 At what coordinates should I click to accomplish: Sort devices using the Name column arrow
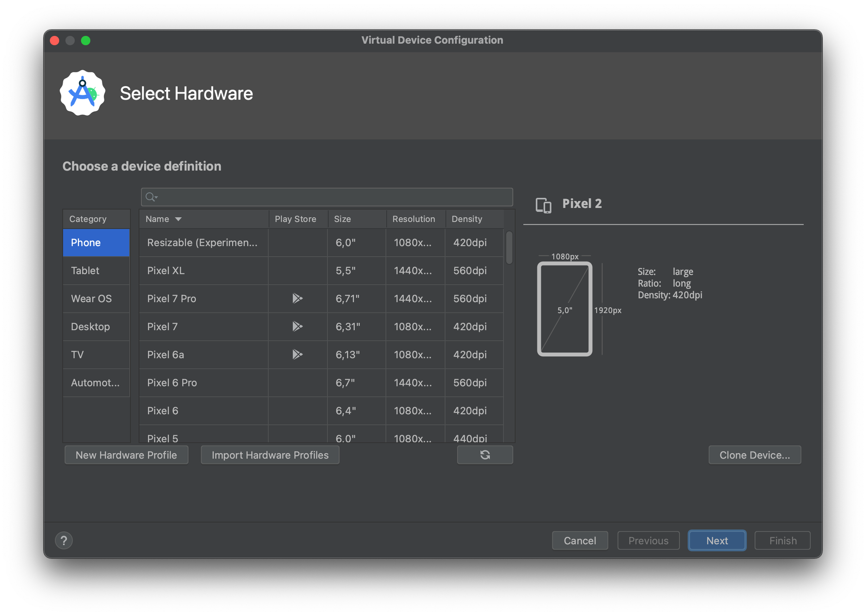click(178, 219)
